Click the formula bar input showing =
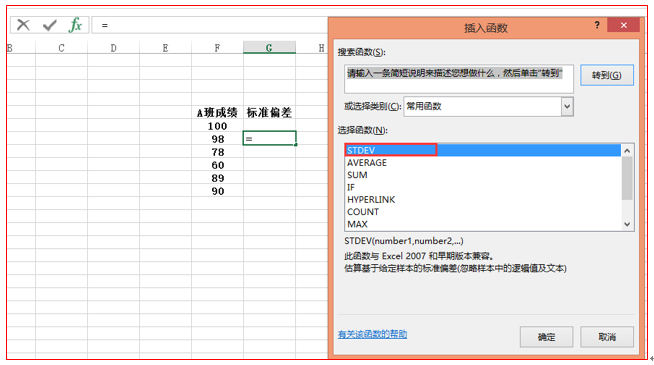The image size is (654, 365). [x=209, y=25]
